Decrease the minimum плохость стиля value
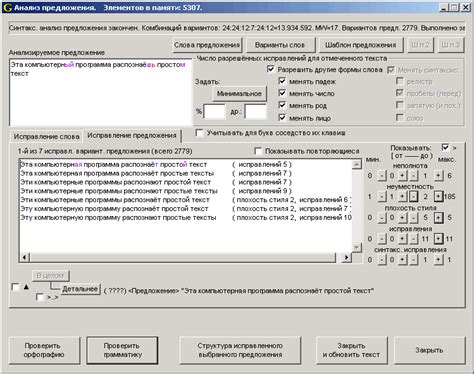Screen dimensions: 474x374 click(x=382, y=218)
